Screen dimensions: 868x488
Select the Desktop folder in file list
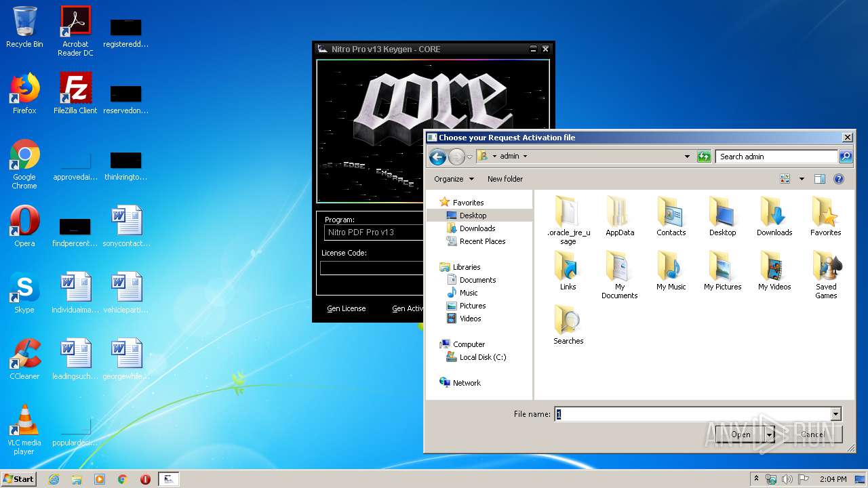coord(723,216)
